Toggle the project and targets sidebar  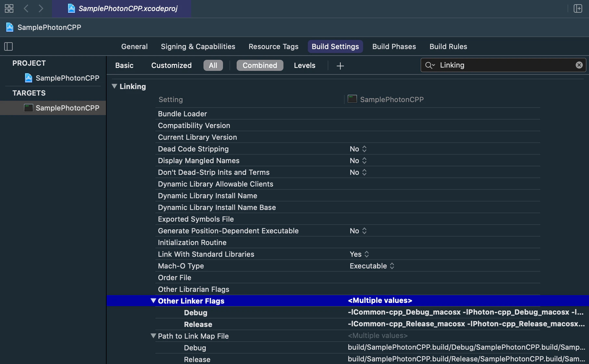tap(8, 46)
